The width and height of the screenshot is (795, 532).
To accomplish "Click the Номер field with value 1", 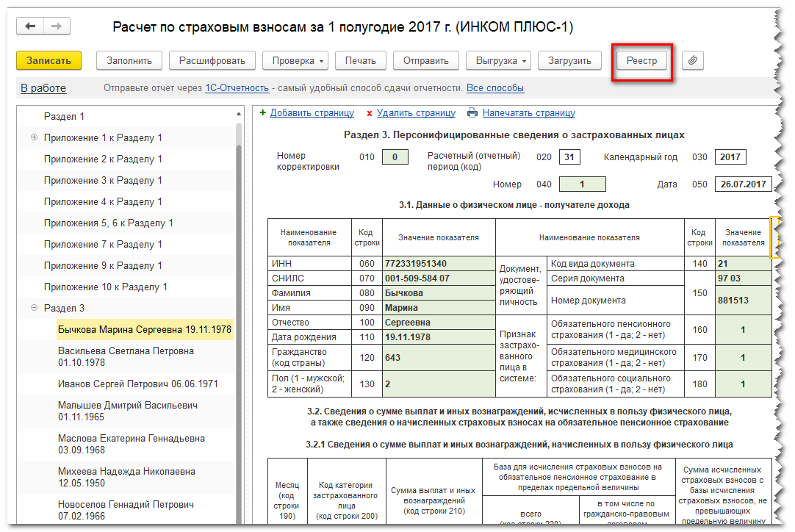I will pyautogui.click(x=582, y=184).
